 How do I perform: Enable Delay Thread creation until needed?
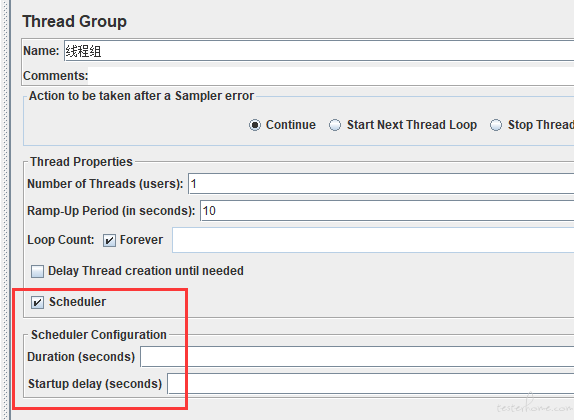pyautogui.click(x=37, y=271)
